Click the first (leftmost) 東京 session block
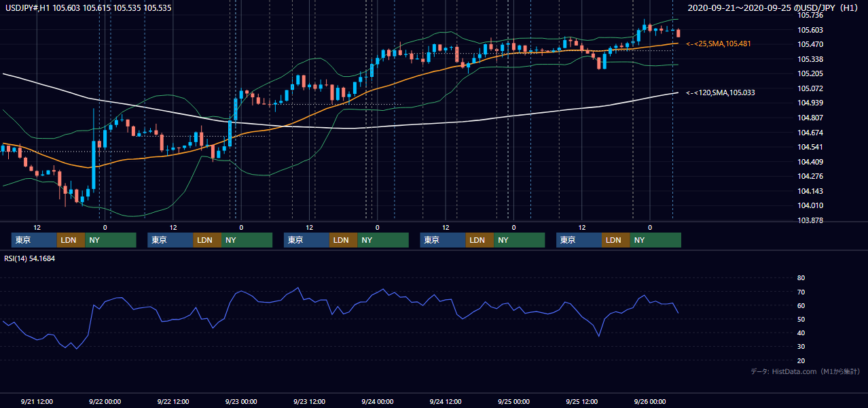Screen dimensions: 868x408 (x=34, y=240)
